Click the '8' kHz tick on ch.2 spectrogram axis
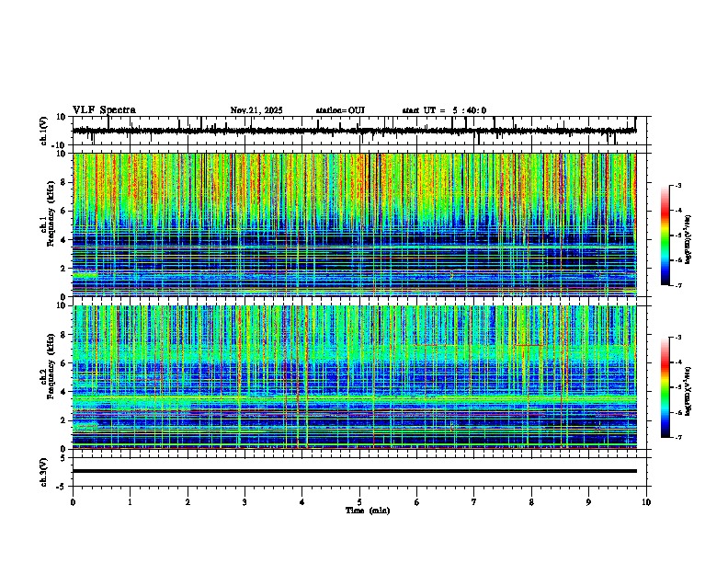Screen dimensions: 728x563 point(63,335)
